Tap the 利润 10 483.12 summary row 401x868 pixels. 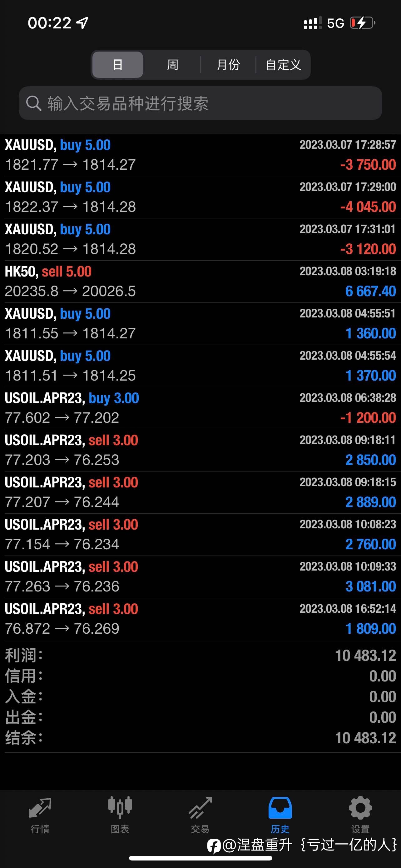(x=200, y=656)
